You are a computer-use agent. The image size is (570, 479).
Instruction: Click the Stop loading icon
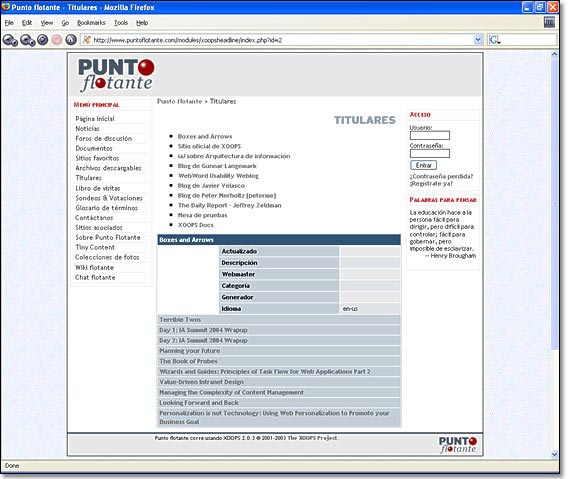pos(57,40)
